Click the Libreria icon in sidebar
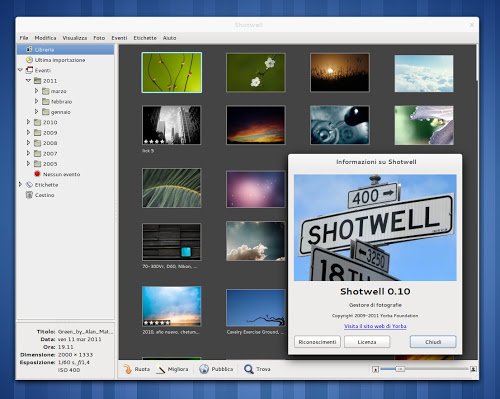Screen dimensions: 500x399 click(29, 49)
